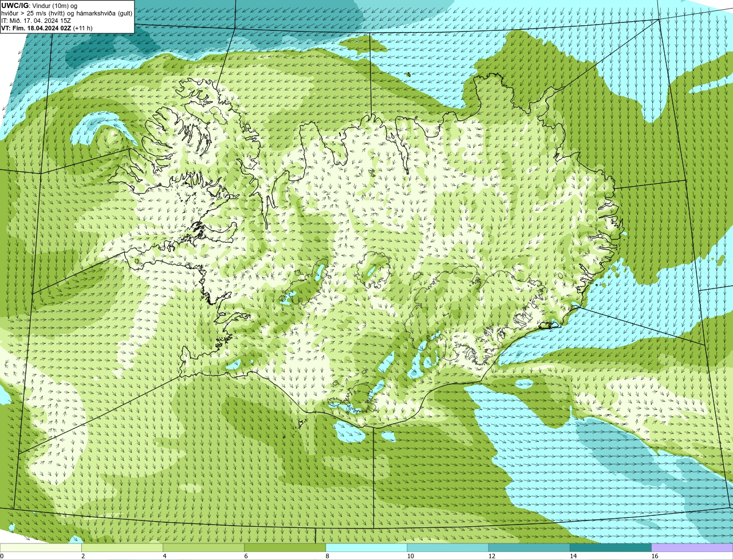The width and height of the screenshot is (733, 560).
Task: Click the legend tick label '8'
Action: point(327,556)
